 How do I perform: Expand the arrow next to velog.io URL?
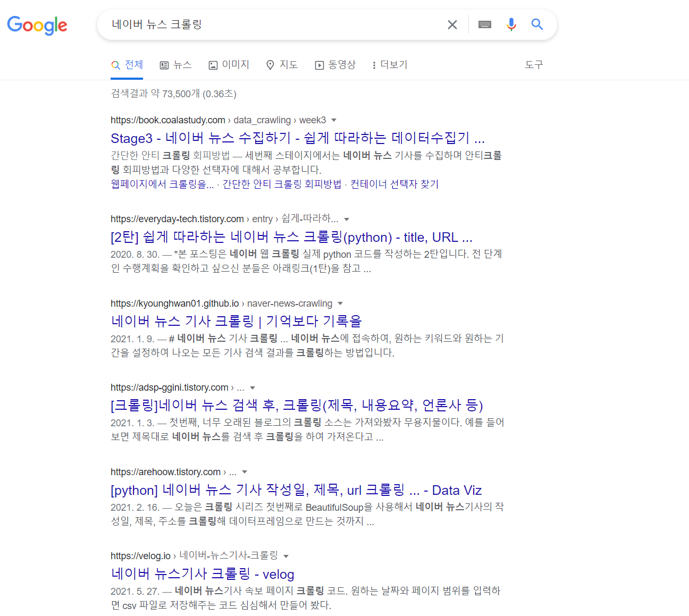point(286,556)
